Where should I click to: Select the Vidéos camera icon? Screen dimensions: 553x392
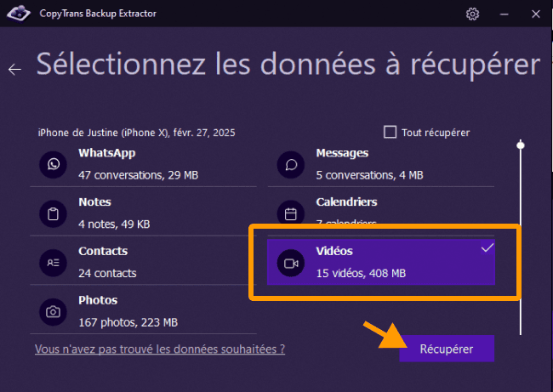[x=291, y=263]
